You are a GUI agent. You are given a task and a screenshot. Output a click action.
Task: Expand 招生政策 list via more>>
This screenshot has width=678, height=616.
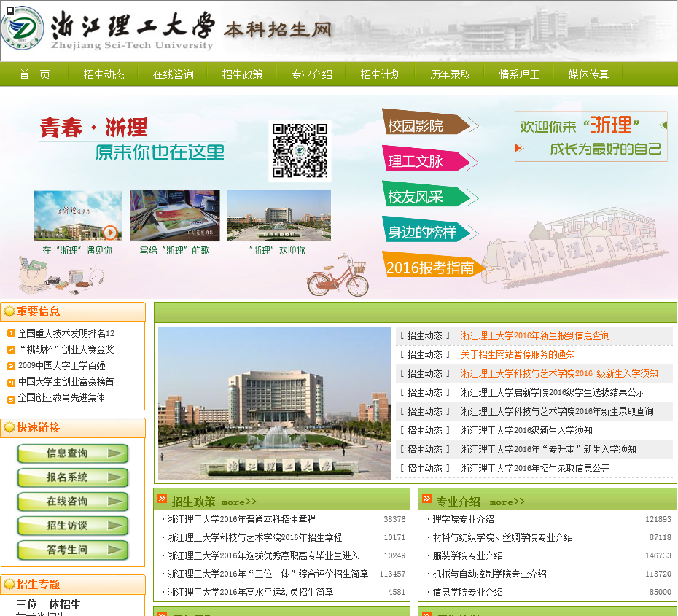(238, 502)
